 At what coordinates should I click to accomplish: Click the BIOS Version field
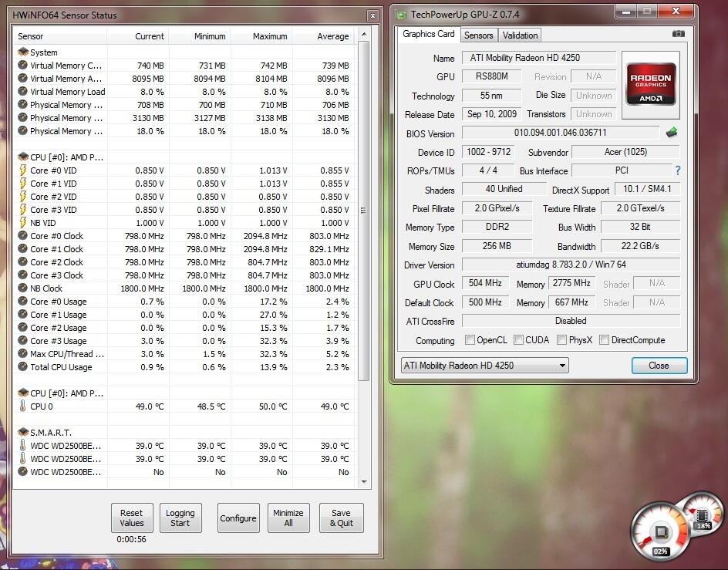(561, 133)
